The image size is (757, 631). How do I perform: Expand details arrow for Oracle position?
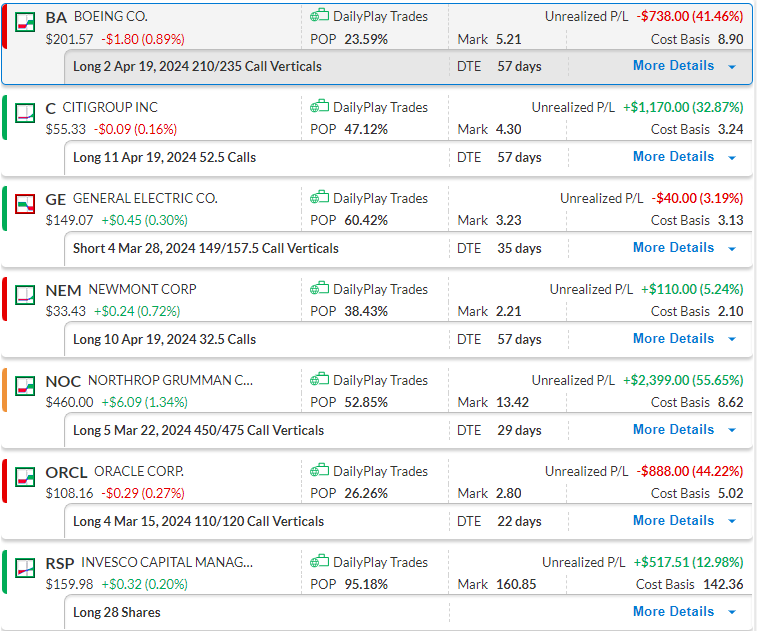tap(732, 521)
